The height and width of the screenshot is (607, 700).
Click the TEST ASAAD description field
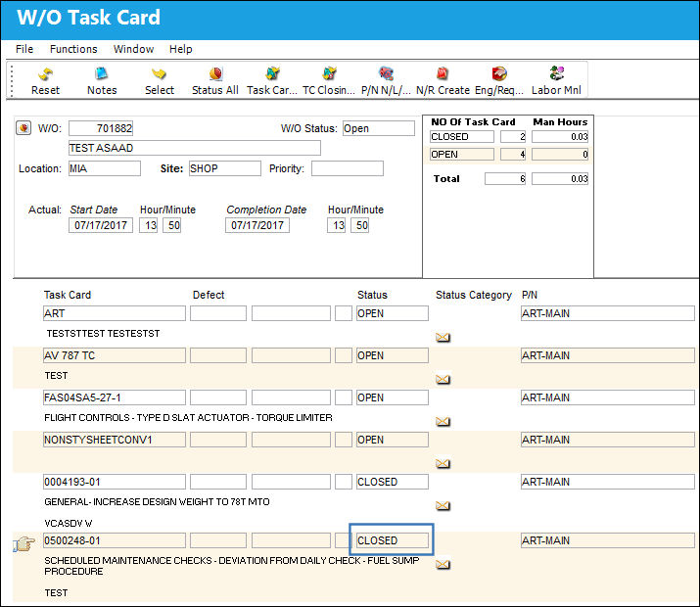coord(195,148)
